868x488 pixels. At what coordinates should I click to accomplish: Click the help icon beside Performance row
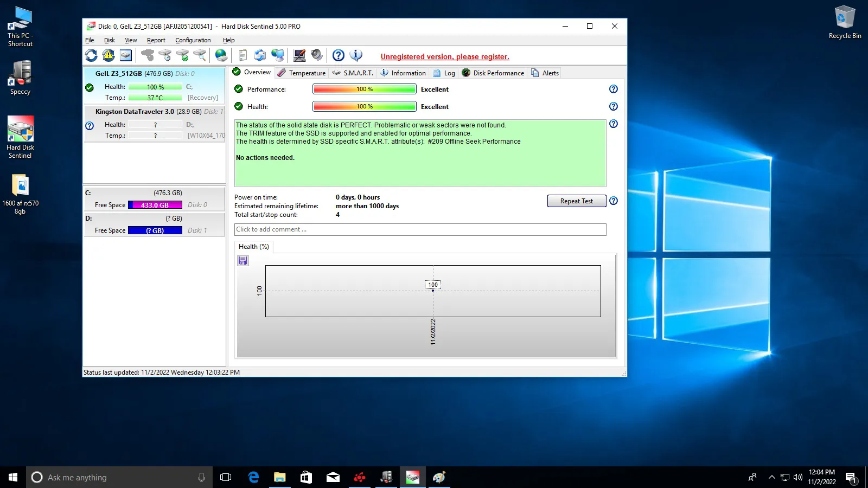point(614,89)
